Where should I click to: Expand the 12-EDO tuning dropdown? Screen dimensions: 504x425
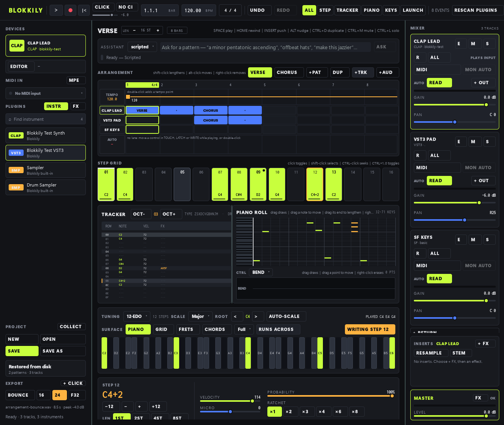tap(137, 316)
